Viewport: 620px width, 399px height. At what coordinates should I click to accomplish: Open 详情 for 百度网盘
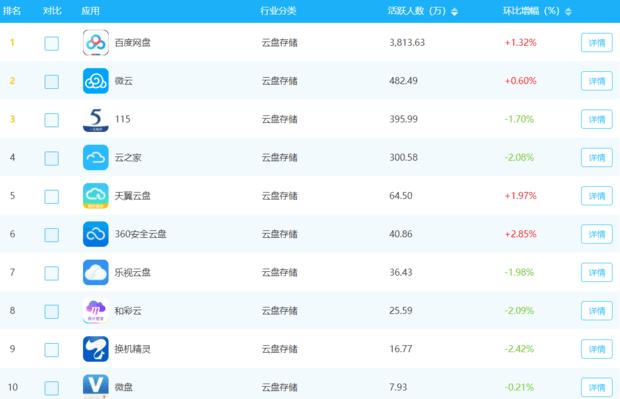click(597, 43)
